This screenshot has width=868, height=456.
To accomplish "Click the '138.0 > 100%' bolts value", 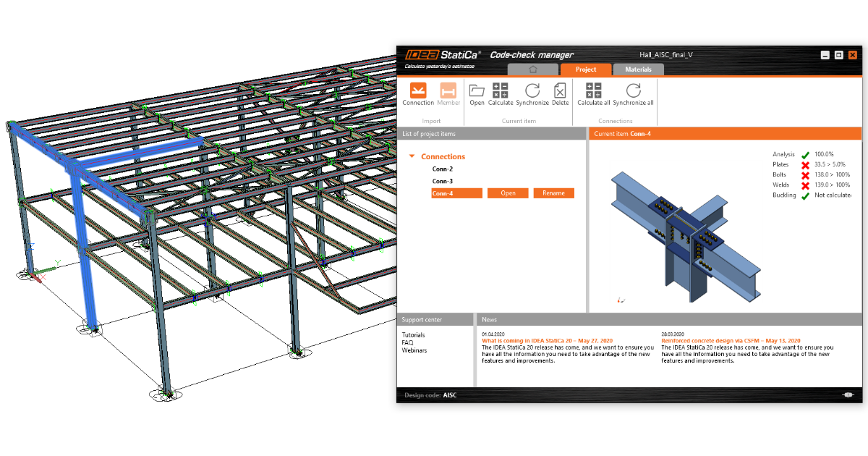I will [x=833, y=174].
